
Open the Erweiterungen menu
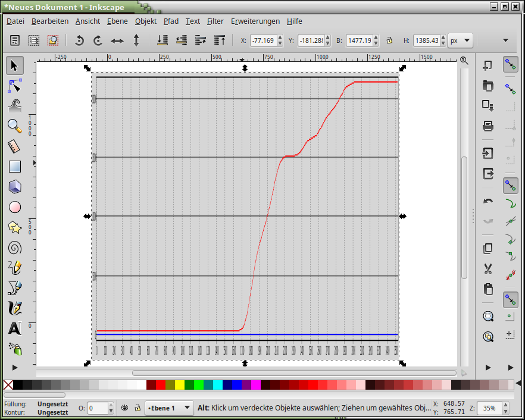coord(255,21)
